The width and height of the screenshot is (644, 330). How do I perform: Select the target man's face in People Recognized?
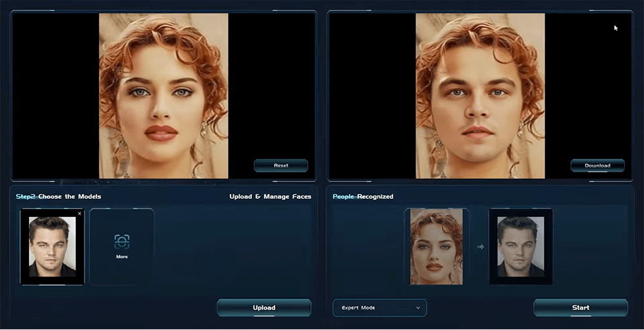(x=521, y=246)
